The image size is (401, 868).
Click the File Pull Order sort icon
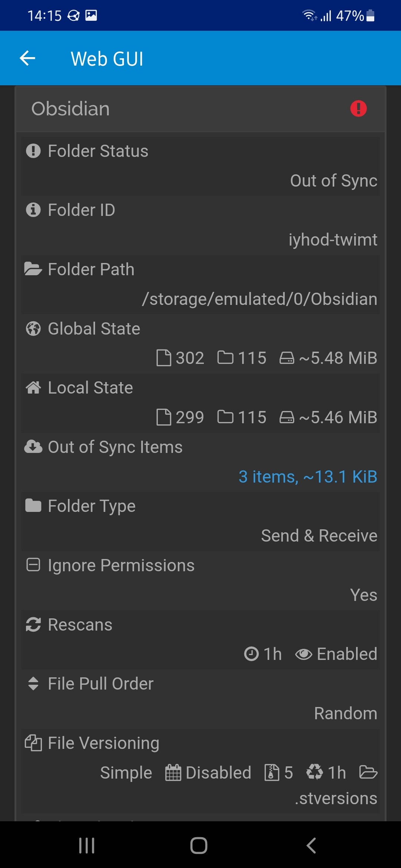pos(33,684)
